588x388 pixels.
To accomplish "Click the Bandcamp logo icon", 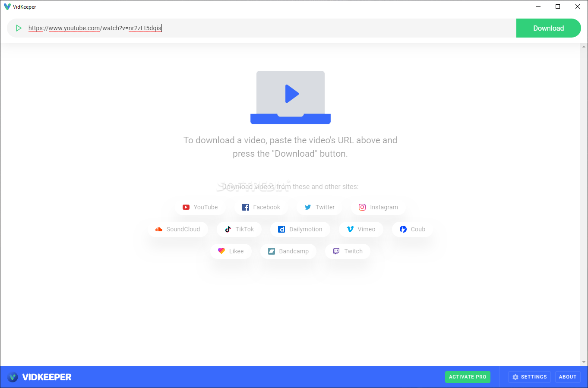I will [x=272, y=251].
